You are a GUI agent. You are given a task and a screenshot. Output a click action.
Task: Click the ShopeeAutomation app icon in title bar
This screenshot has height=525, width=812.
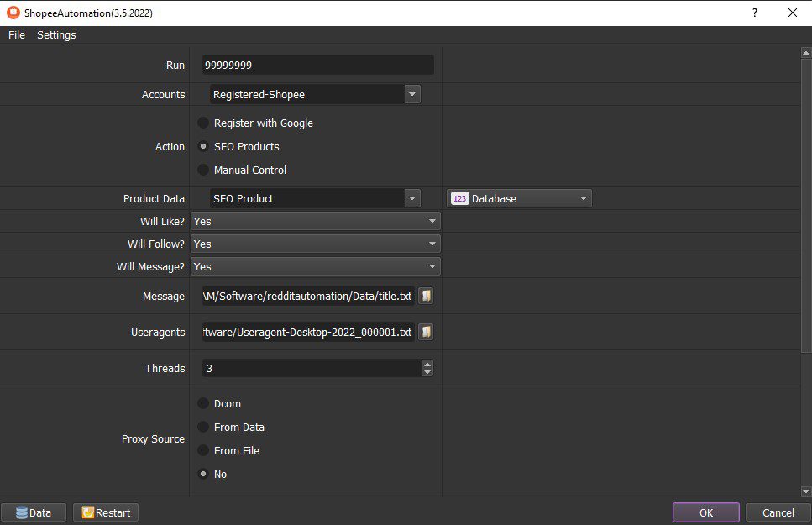click(x=13, y=13)
